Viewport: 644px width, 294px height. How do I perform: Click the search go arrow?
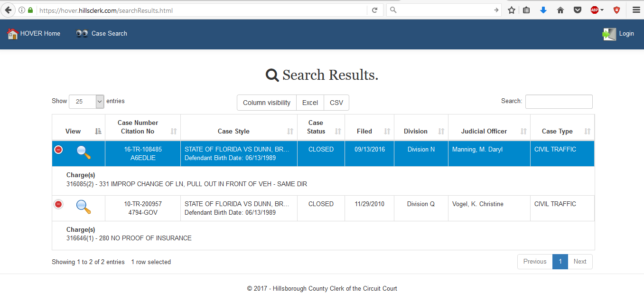point(496,10)
